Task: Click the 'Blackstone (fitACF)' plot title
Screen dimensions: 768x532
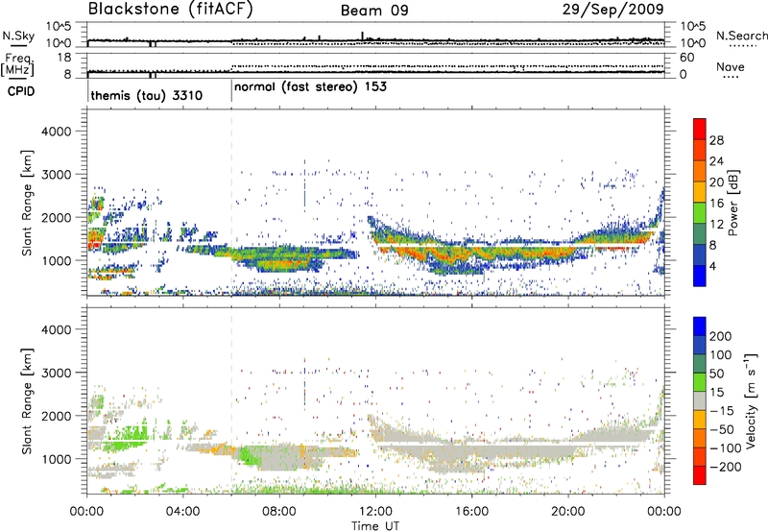Action: (x=171, y=10)
